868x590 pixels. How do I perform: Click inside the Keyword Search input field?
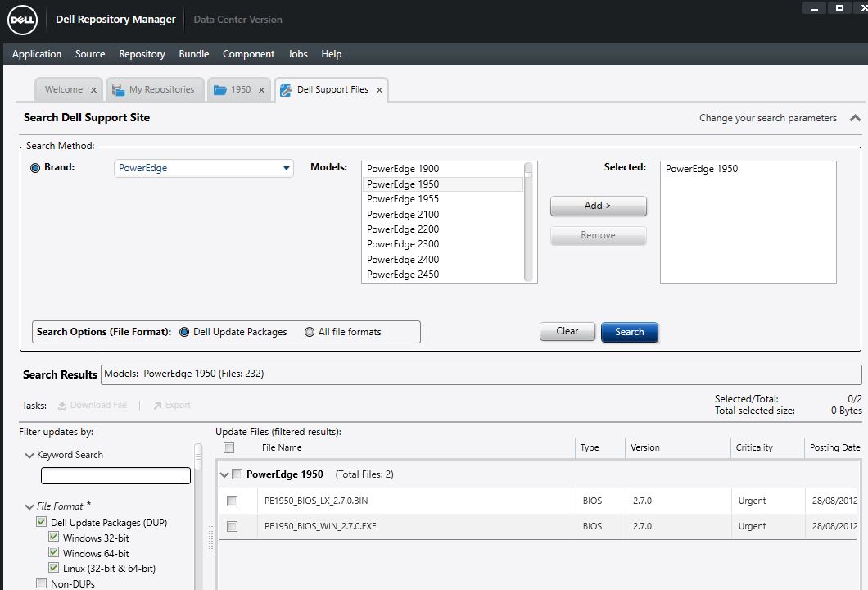tap(115, 475)
